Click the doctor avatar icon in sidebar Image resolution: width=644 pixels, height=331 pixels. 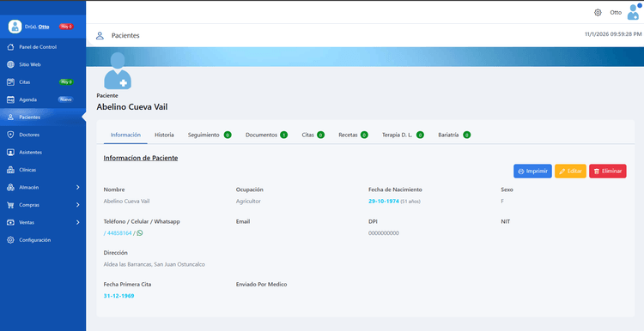(15, 27)
